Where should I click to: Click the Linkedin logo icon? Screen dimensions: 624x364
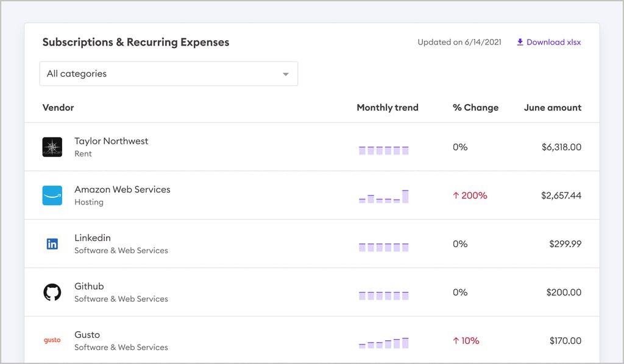coord(52,244)
